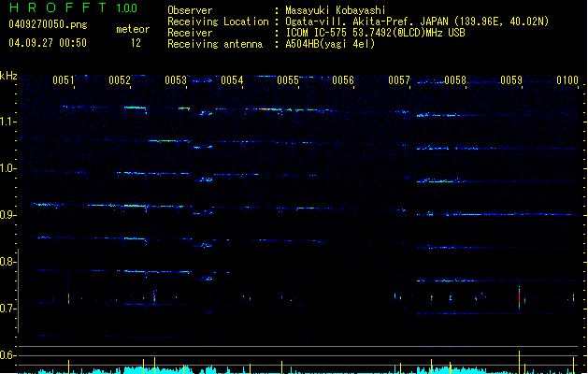This screenshot has height=374, width=588.
Task: Click the 1.0 kHz axis label
Action: pos(7,168)
